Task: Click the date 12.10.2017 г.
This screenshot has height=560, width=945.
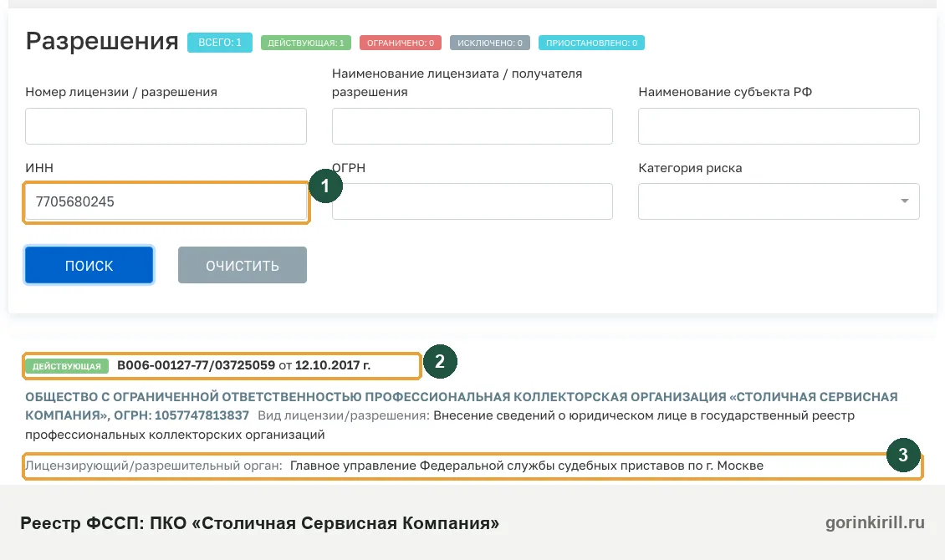Action: pos(333,365)
